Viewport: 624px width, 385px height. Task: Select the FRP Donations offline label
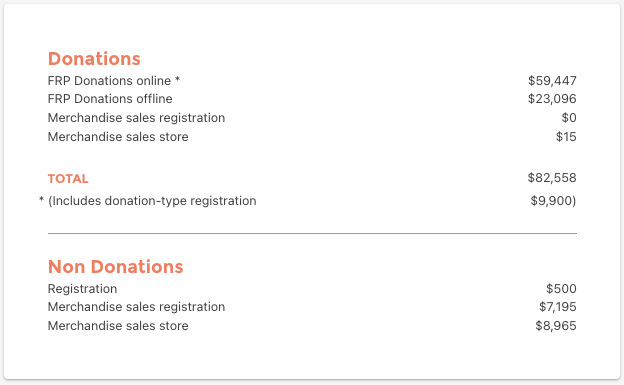[x=110, y=99]
